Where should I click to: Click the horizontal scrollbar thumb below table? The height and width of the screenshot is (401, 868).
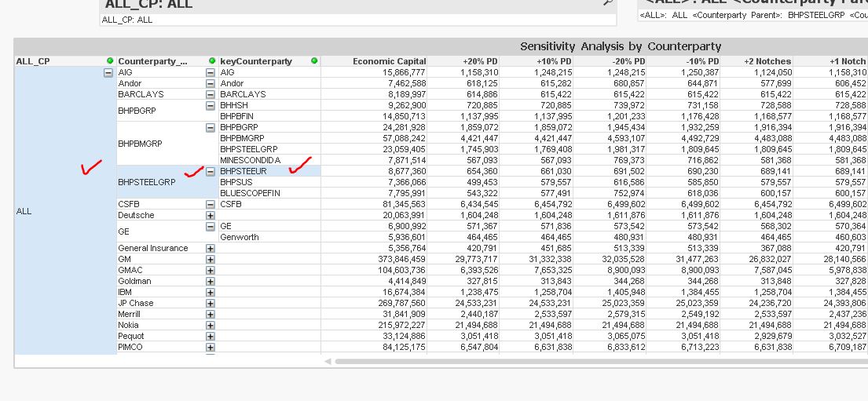click(601, 361)
